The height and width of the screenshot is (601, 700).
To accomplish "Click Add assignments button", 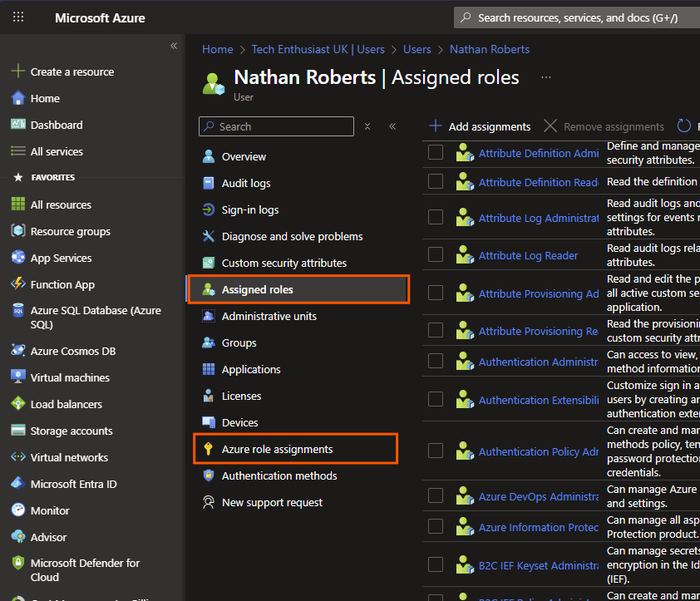I will (480, 126).
